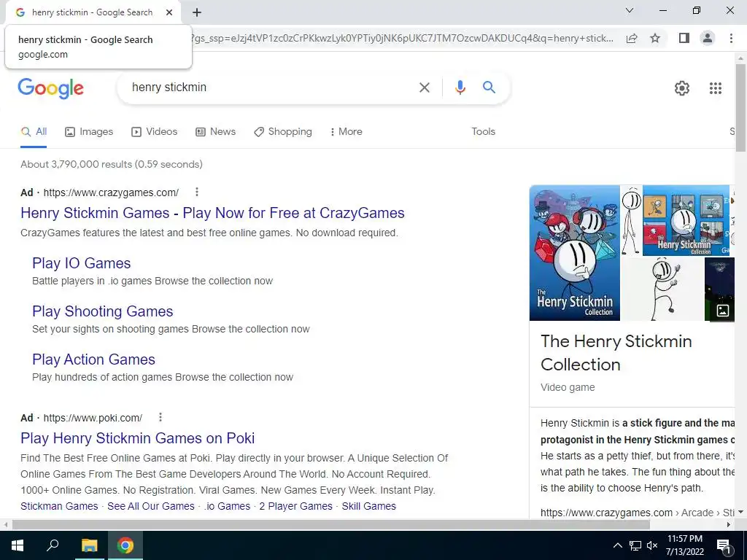The width and height of the screenshot is (747, 560).
Task: Open the notification center icon
Action: point(724,545)
